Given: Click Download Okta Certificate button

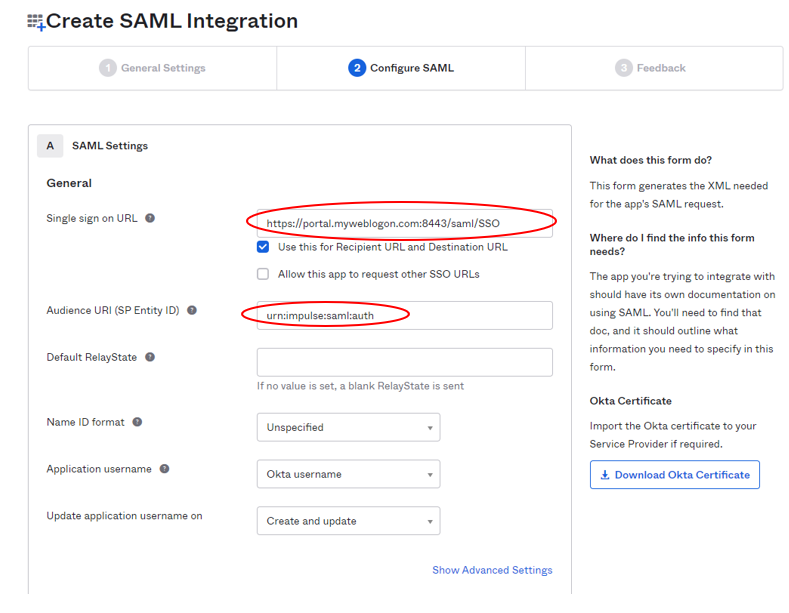Looking at the screenshot, I should click(675, 475).
